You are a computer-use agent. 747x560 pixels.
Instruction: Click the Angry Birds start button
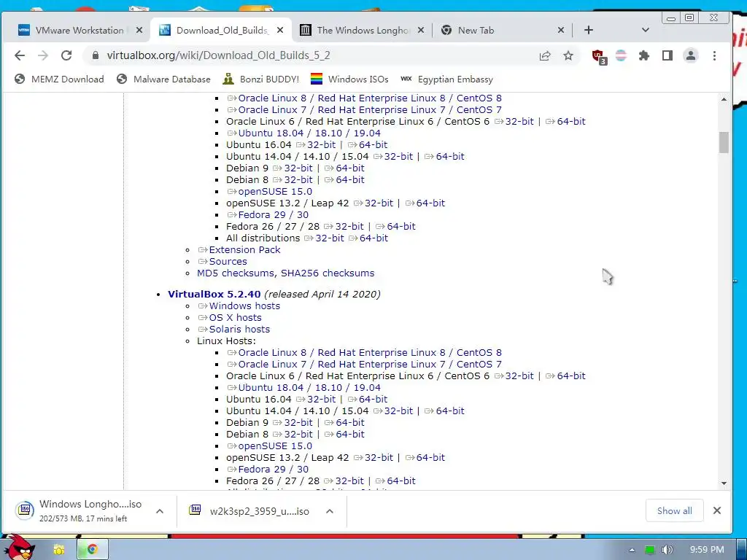tap(19, 547)
